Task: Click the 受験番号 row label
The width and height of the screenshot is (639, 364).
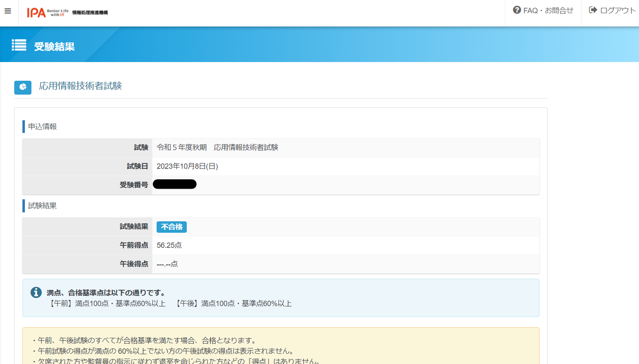Action: [x=134, y=185]
